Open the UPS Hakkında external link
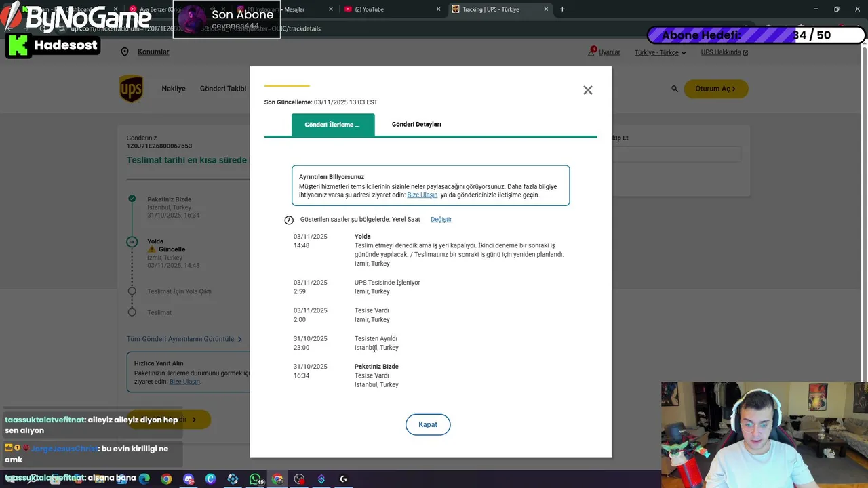Image resolution: width=868 pixels, height=488 pixels. (724, 52)
